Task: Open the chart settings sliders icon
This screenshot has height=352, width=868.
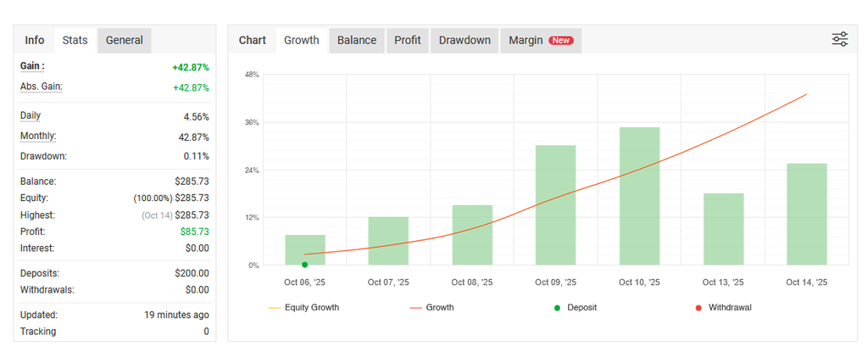Action: click(x=839, y=39)
